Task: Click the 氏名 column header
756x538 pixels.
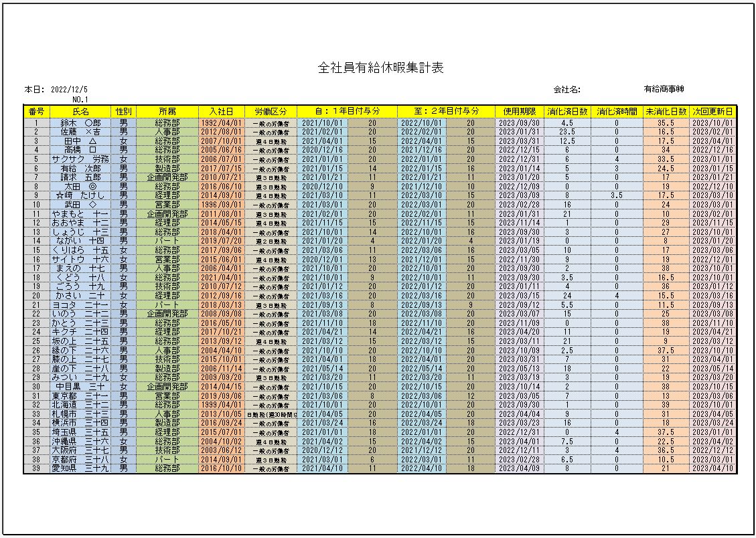Action: (x=80, y=111)
